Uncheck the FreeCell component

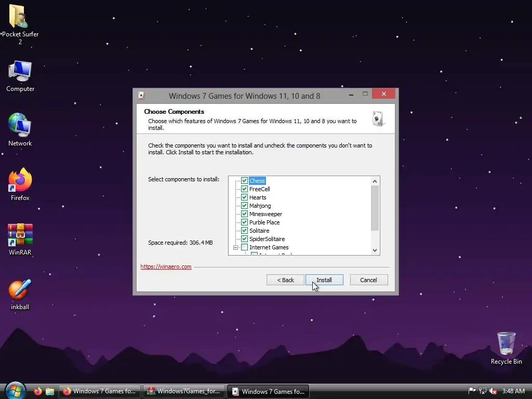244,189
